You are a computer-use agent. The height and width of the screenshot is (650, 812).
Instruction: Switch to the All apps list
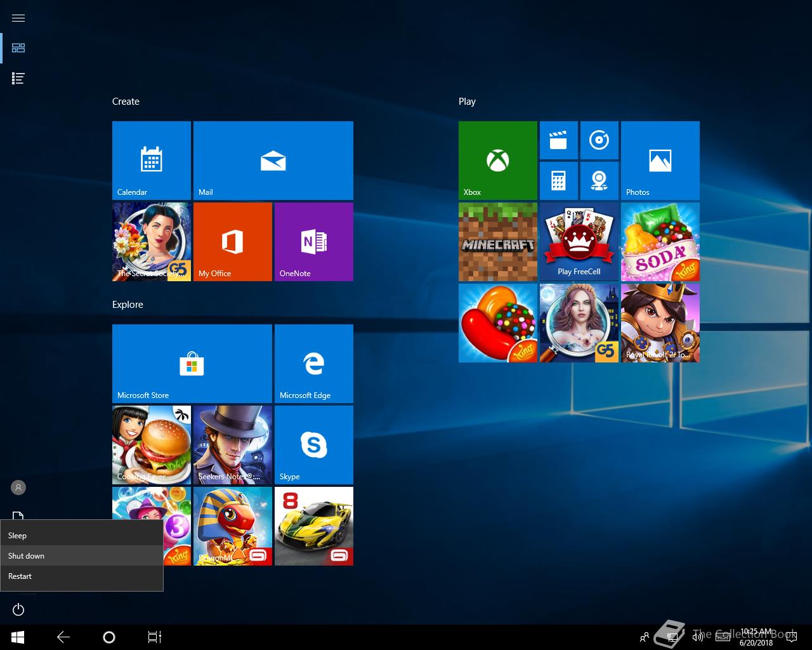point(18,79)
